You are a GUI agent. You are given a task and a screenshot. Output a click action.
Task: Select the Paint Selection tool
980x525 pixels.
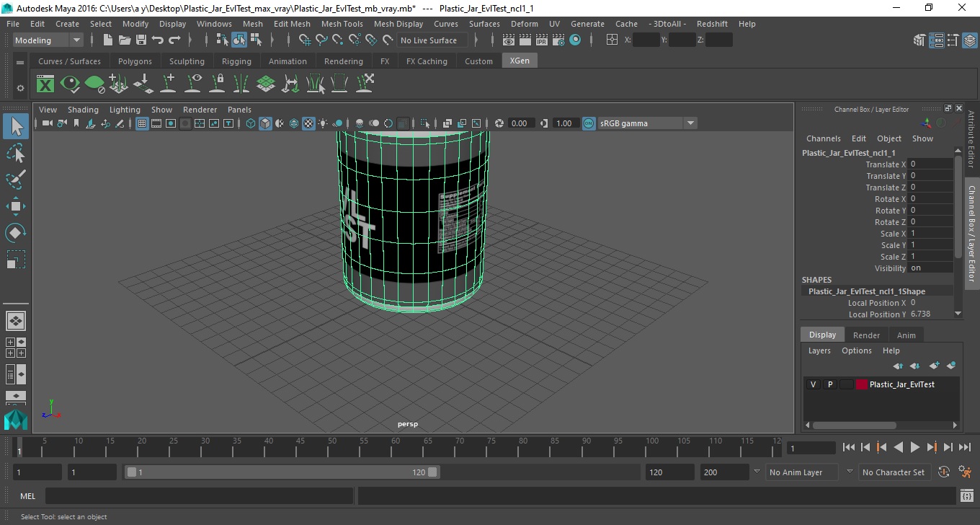(16, 180)
